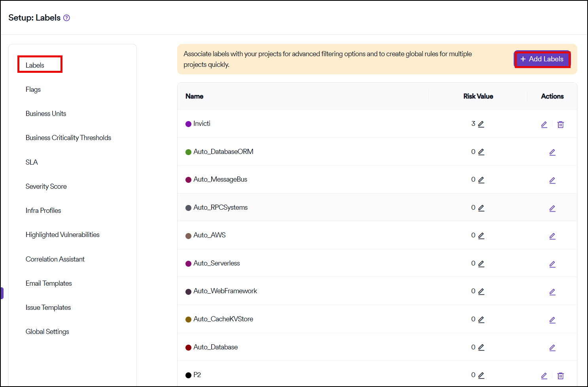This screenshot has width=588, height=387.
Task: Delete the P2 label
Action: (560, 376)
